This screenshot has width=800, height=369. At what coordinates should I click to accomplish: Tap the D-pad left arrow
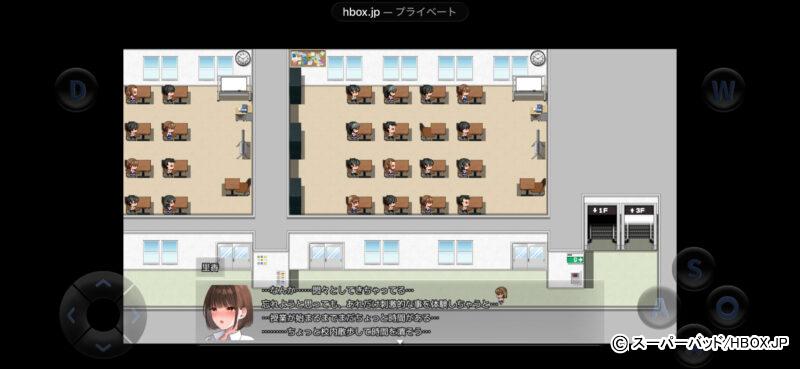71,315
